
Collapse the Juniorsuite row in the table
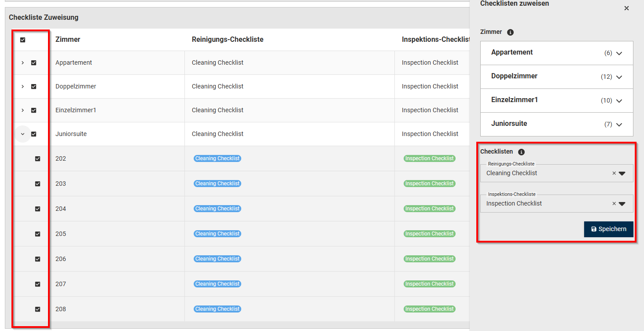pos(23,134)
